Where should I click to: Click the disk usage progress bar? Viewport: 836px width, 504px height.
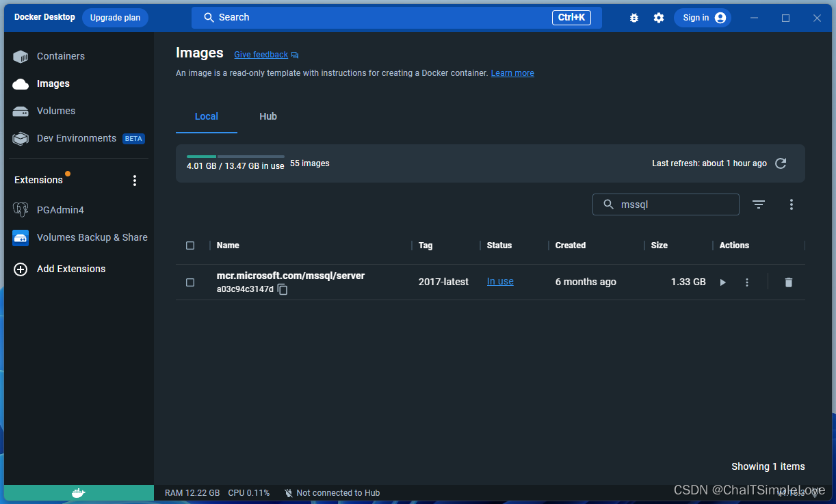coord(235,157)
